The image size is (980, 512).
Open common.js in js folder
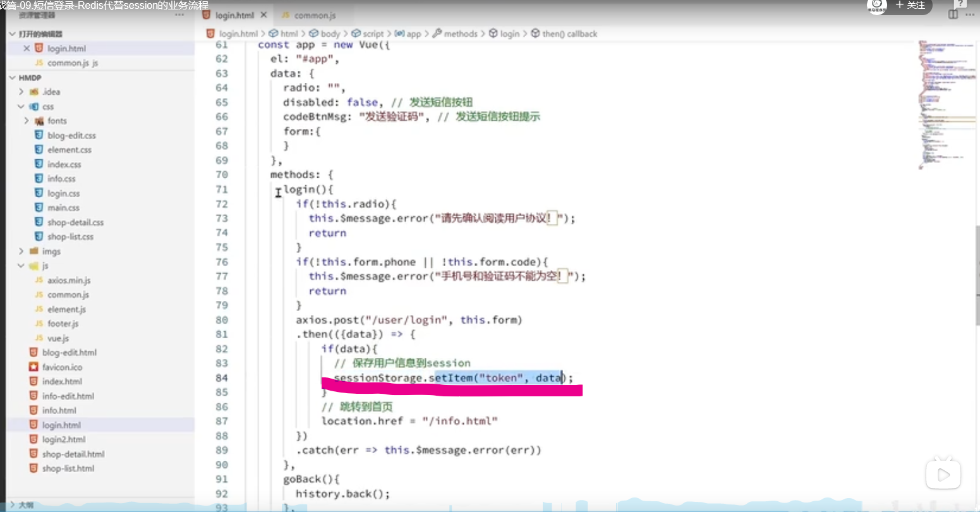(x=68, y=295)
